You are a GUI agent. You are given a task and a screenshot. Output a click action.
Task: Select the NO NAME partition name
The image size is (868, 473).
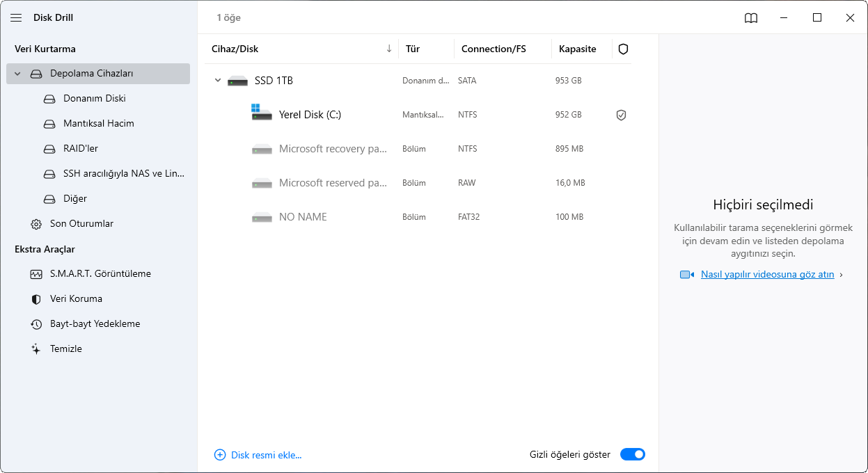pos(303,217)
